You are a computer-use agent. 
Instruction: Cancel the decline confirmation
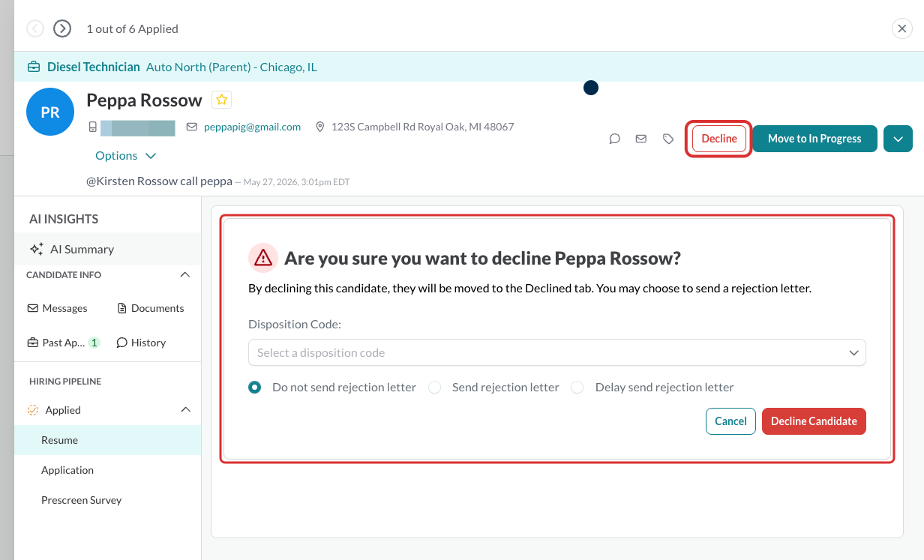tap(730, 421)
